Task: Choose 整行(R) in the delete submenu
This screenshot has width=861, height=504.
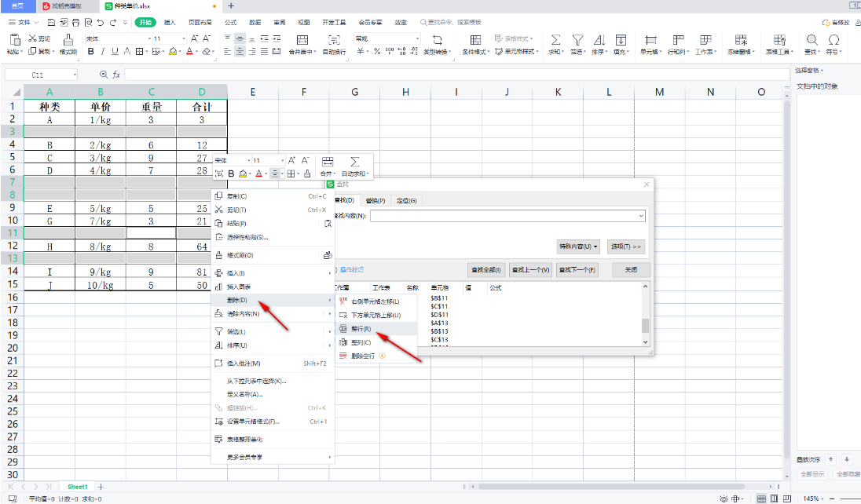Action: (x=376, y=329)
